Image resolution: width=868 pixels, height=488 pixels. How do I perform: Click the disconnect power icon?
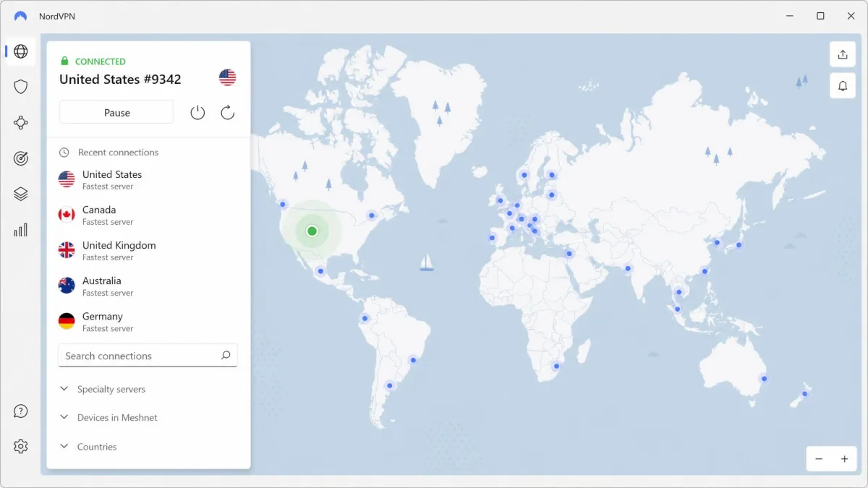pos(197,113)
